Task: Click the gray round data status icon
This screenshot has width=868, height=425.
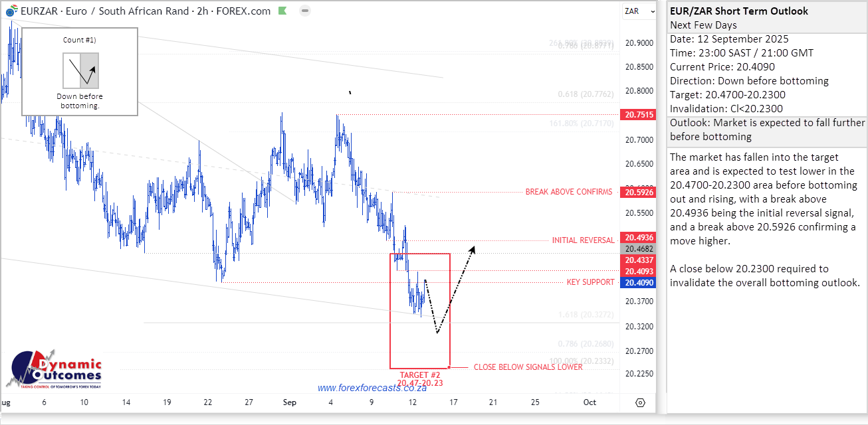Action: (304, 11)
